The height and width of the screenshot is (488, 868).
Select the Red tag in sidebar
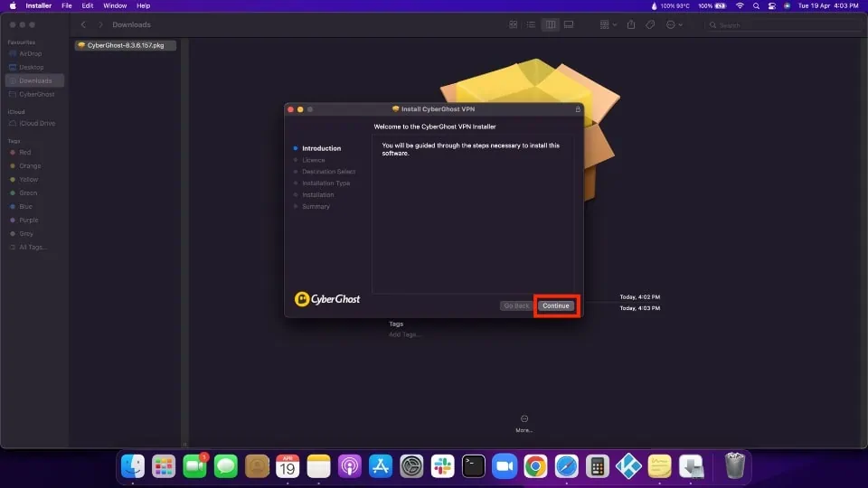click(25, 152)
